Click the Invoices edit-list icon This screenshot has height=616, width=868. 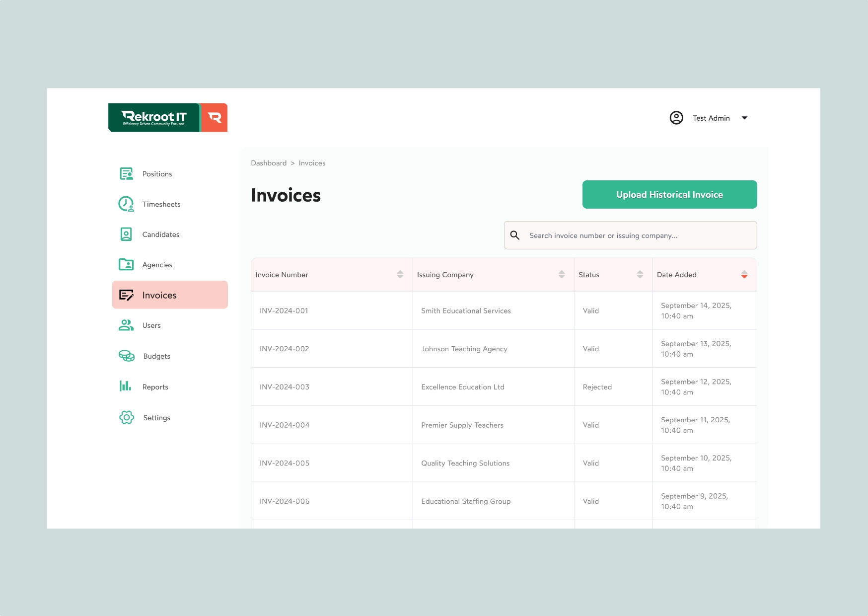126,295
